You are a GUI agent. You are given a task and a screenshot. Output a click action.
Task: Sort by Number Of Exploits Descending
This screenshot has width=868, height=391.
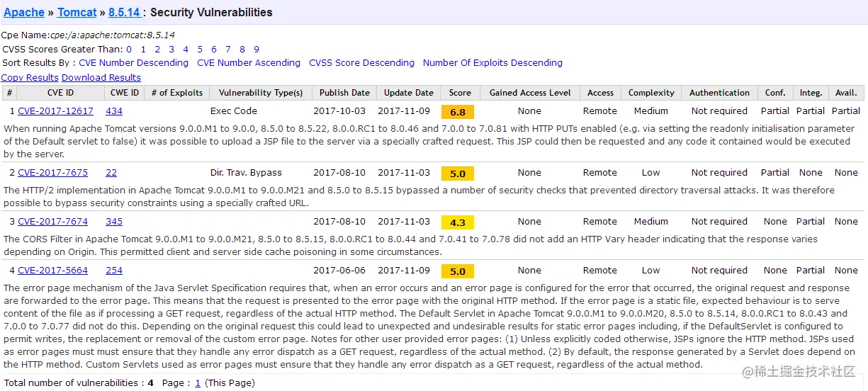coord(492,63)
